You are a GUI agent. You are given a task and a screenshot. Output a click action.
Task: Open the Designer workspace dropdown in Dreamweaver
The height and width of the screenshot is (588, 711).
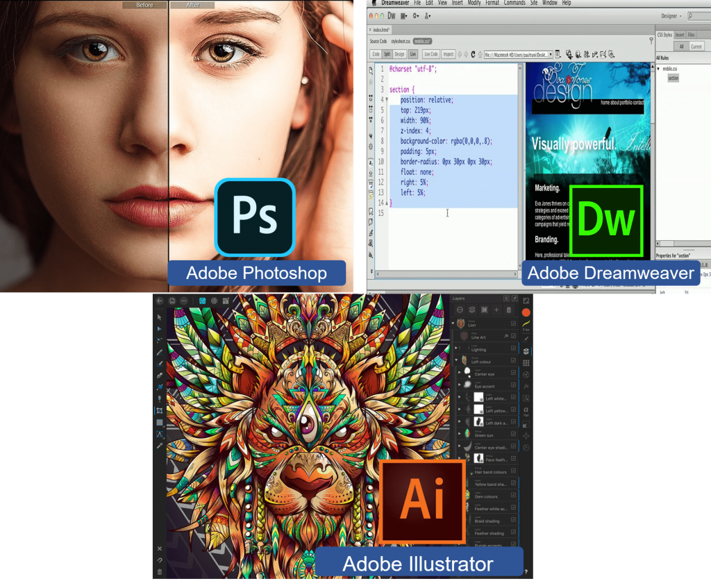tap(671, 17)
